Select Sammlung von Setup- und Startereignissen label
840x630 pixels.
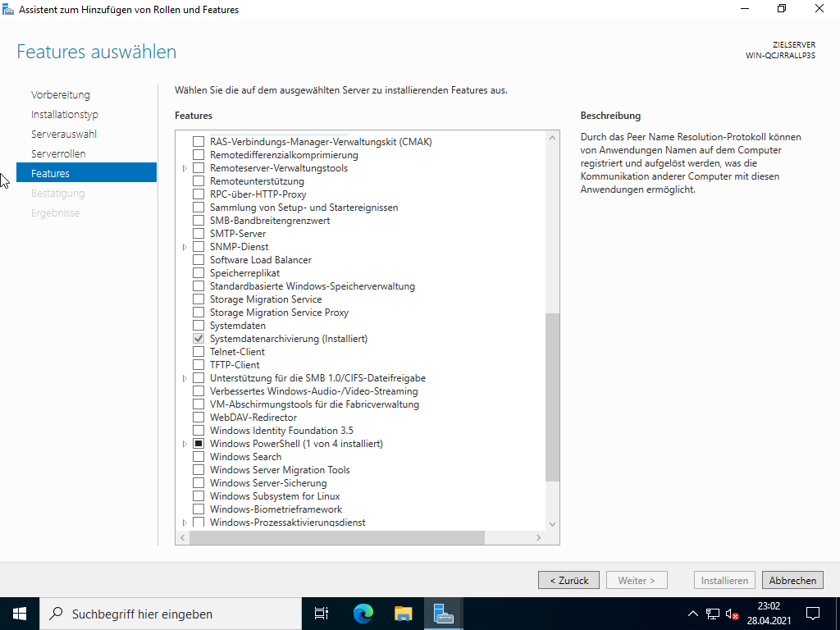coord(304,208)
